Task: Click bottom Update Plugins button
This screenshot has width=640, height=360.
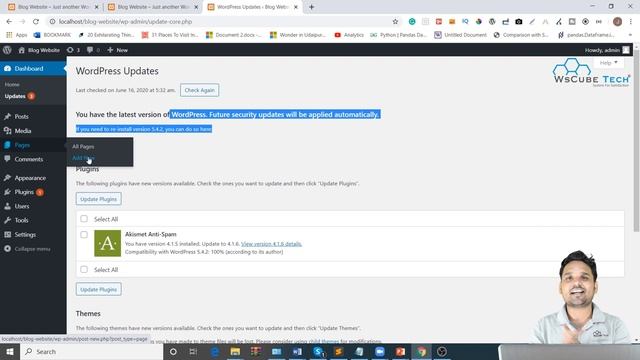Action: pyautogui.click(x=98, y=289)
